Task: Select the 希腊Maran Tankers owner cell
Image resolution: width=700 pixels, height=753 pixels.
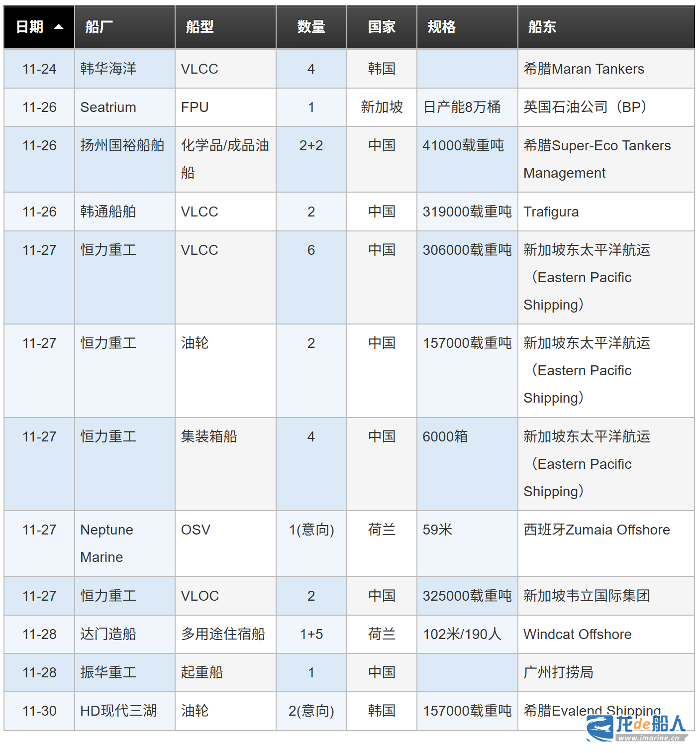Action: pos(584,69)
